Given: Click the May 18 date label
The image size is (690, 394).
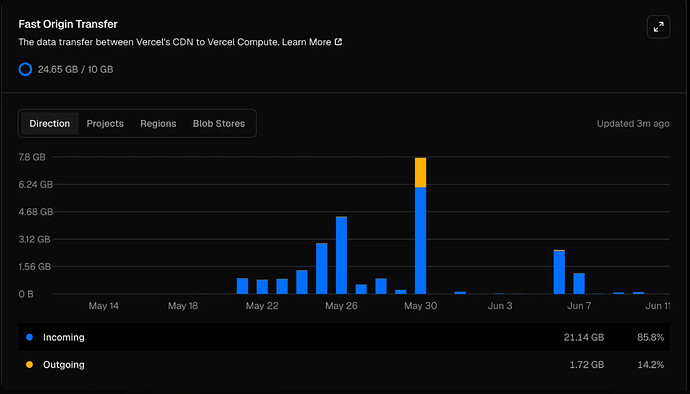Looking at the screenshot, I should pos(183,306).
